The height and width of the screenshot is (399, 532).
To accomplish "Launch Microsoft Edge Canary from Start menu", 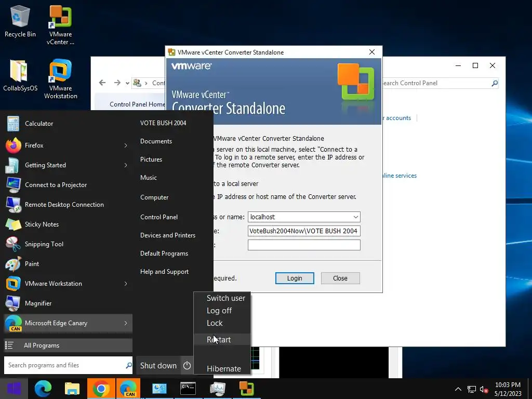I will click(x=68, y=323).
